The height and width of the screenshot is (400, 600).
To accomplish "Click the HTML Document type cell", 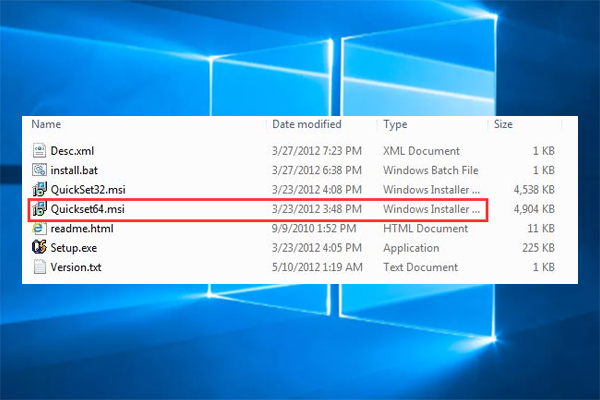I will pos(426,229).
